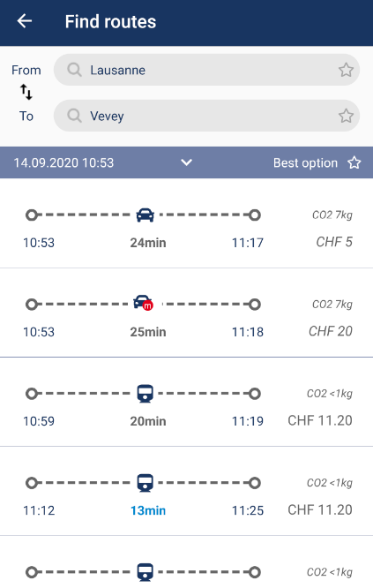Expand the date and time chevron

[x=187, y=162]
